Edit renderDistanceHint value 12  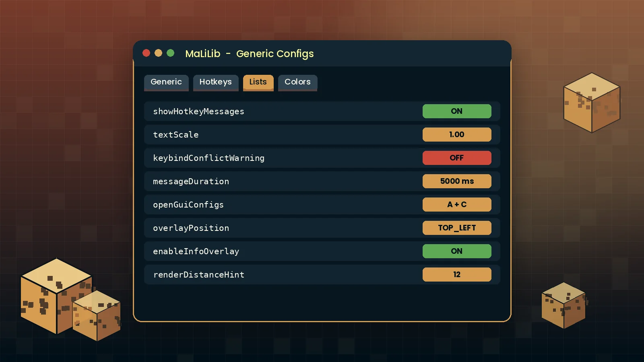click(x=457, y=275)
